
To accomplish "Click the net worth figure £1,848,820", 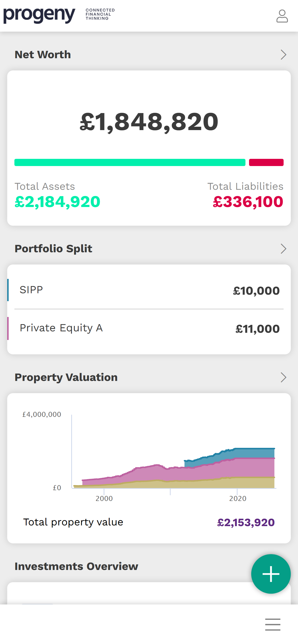I will (149, 122).
